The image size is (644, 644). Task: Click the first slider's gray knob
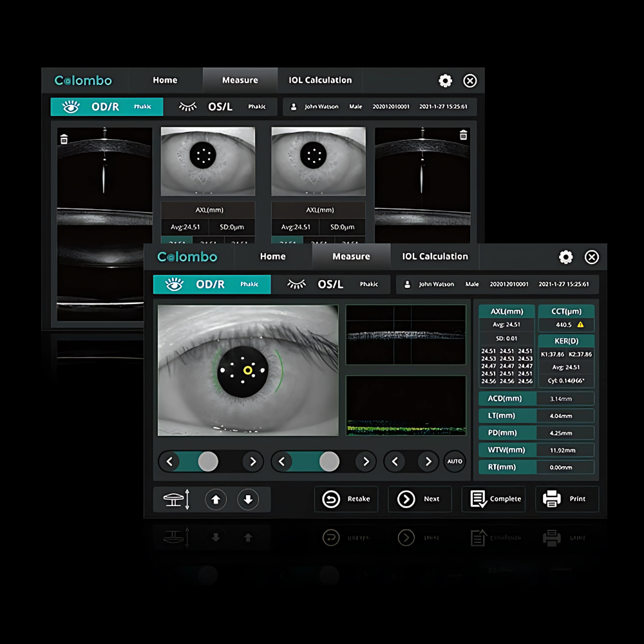click(208, 461)
